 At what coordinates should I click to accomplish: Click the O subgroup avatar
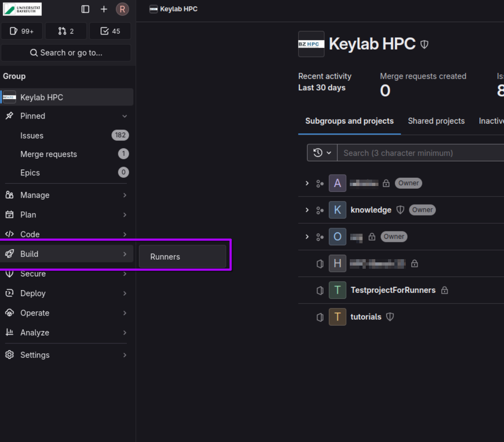[338, 237]
